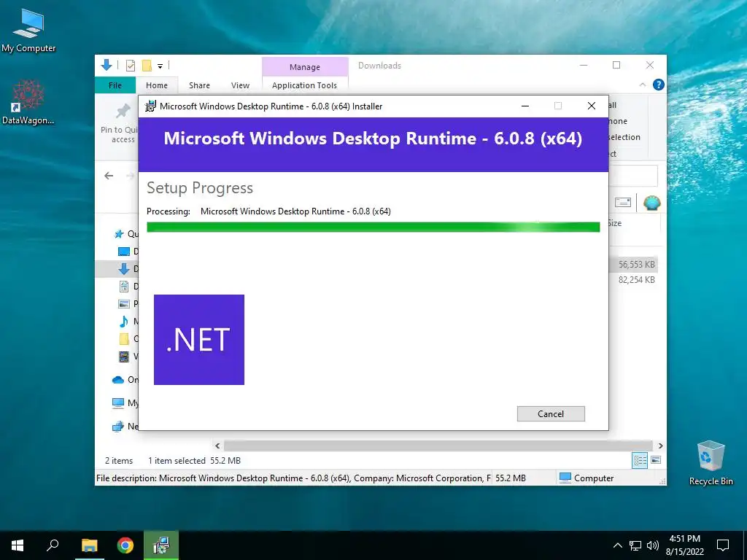Click the Computer label in status bar

[594, 478]
